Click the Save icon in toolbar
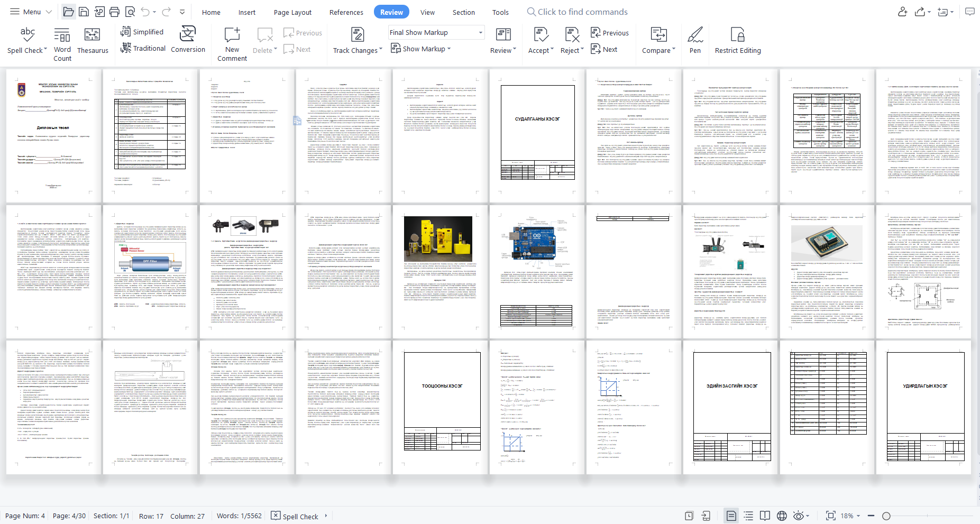Viewport: 980px width, 524px height. 84,12
